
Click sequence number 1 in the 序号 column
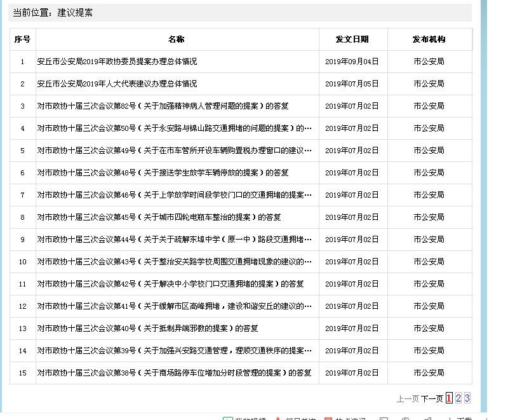[22, 62]
